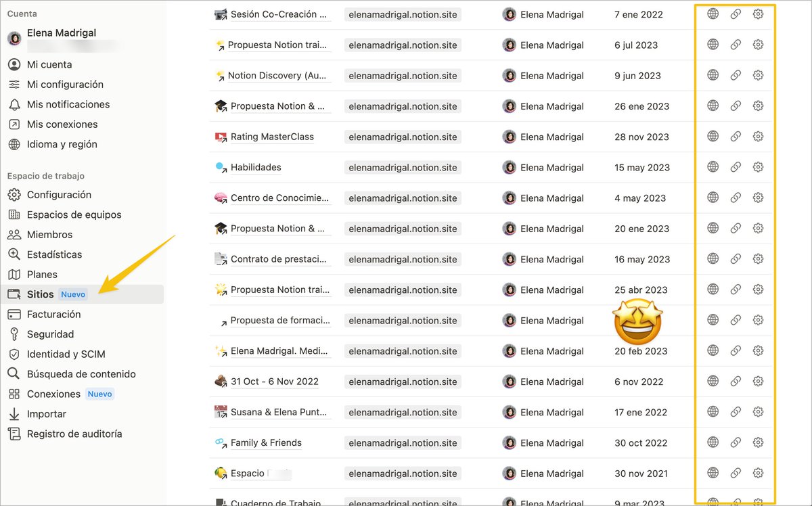This screenshot has height=506, width=812.
Task: Open Seguridad section
Action: tap(50, 334)
